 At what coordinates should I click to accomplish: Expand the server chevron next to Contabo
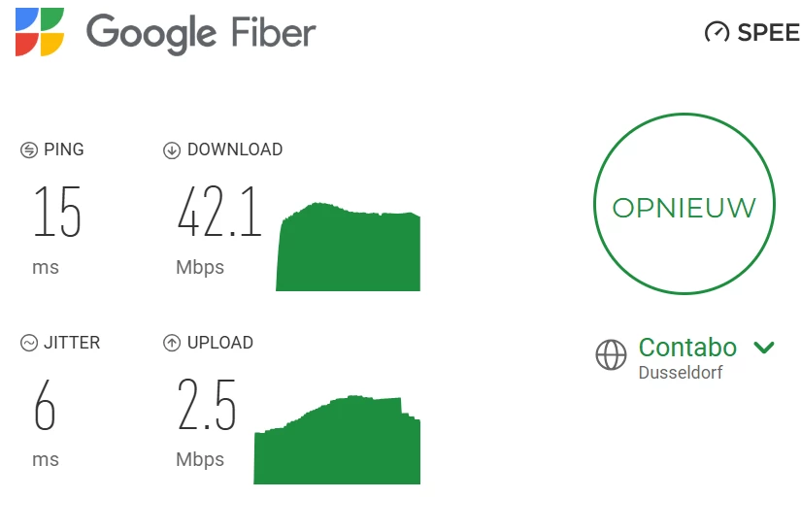[764, 348]
